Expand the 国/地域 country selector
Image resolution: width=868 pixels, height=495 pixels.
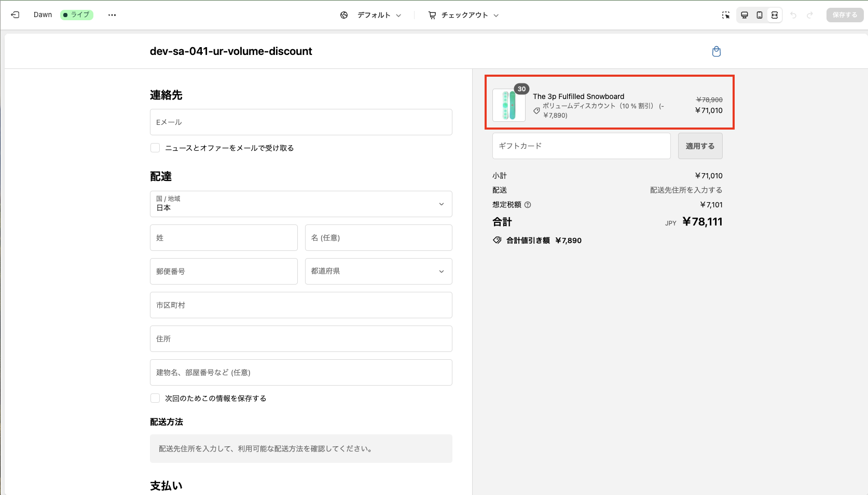pyautogui.click(x=300, y=204)
